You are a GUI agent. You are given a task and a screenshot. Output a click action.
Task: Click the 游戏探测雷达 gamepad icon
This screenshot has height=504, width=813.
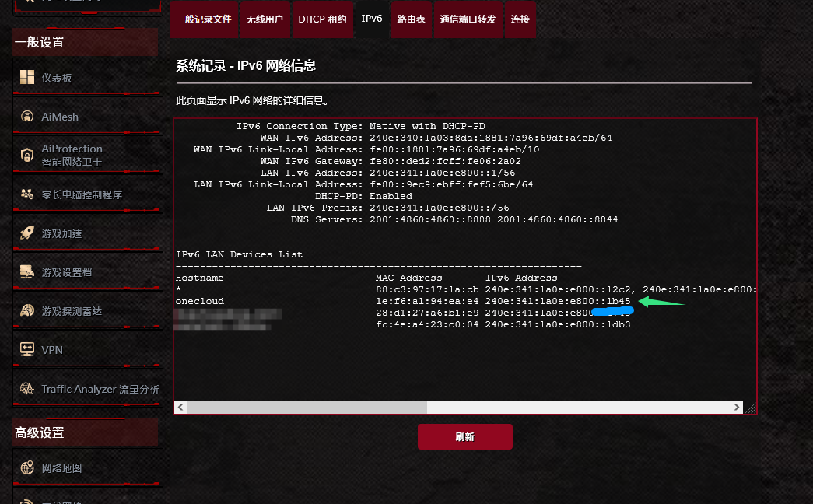27,310
